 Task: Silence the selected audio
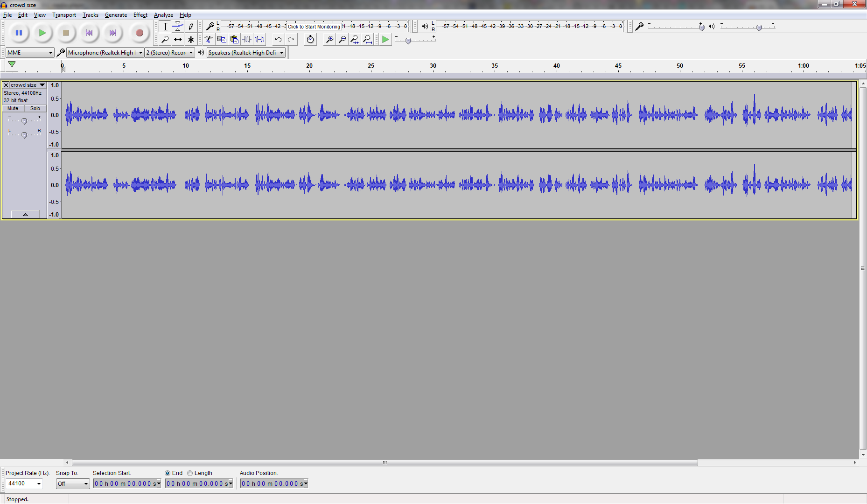(260, 40)
